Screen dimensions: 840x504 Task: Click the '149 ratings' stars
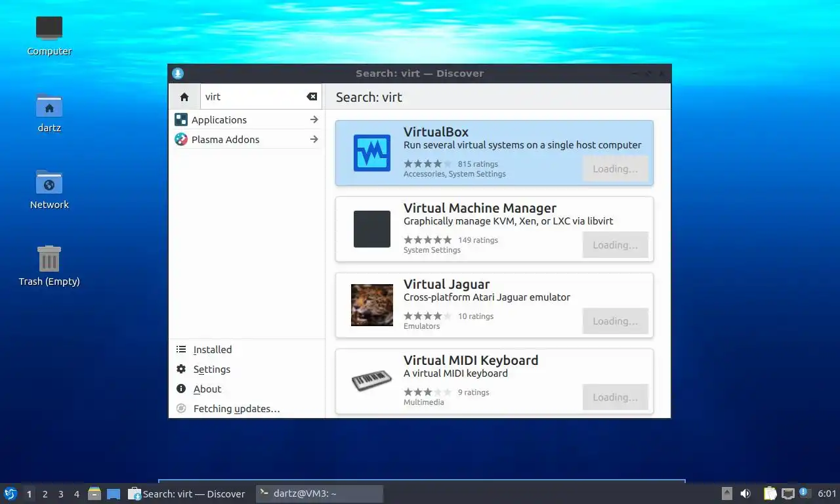coord(428,240)
